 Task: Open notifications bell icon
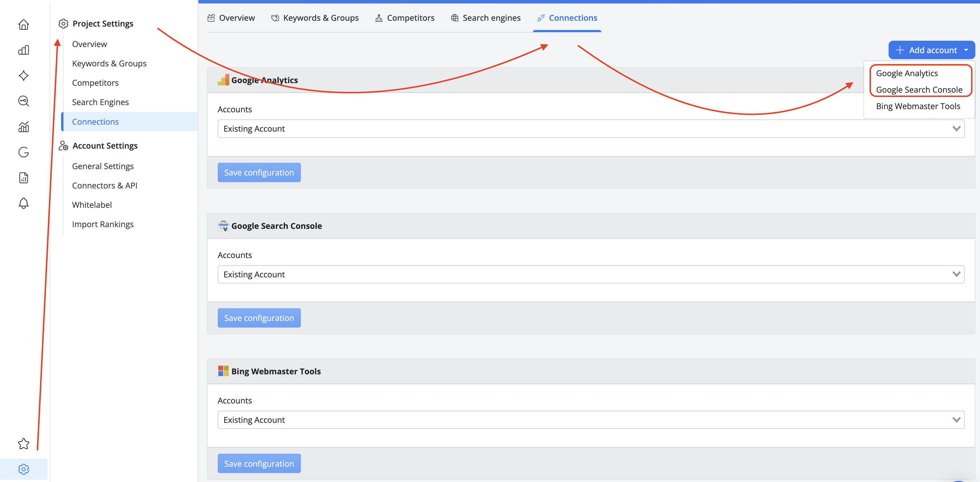(x=24, y=203)
